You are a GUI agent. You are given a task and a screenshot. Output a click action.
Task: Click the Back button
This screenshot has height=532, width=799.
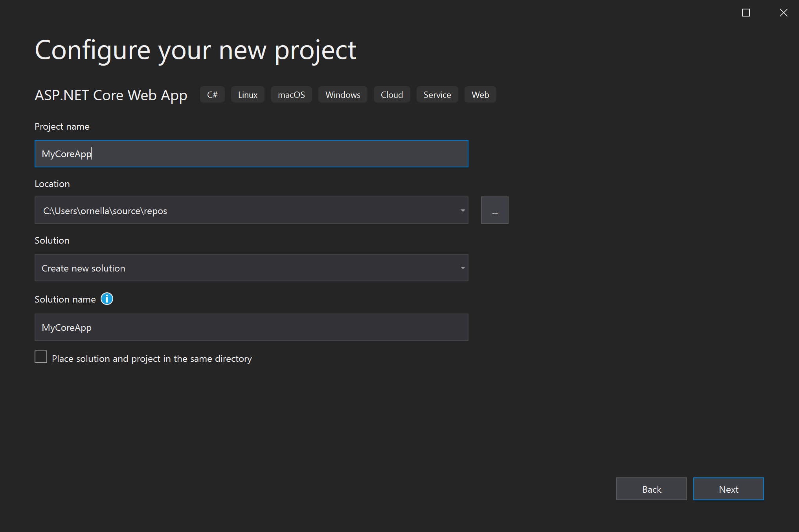tap(651, 489)
